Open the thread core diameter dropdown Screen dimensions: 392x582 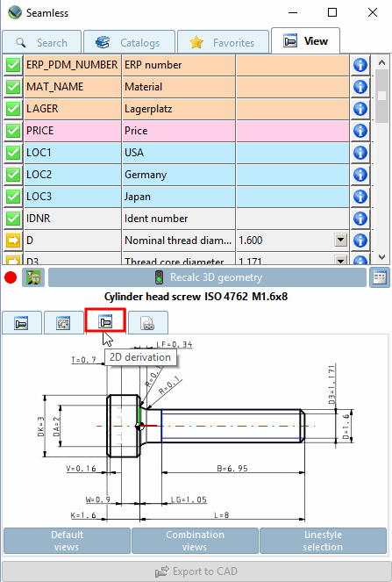[x=340, y=260]
